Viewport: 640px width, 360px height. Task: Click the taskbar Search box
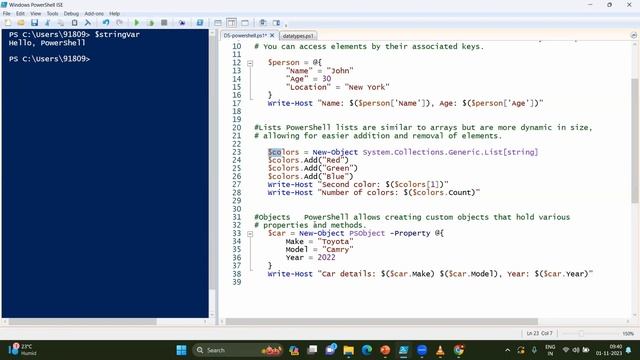pyautogui.click(x=238, y=350)
